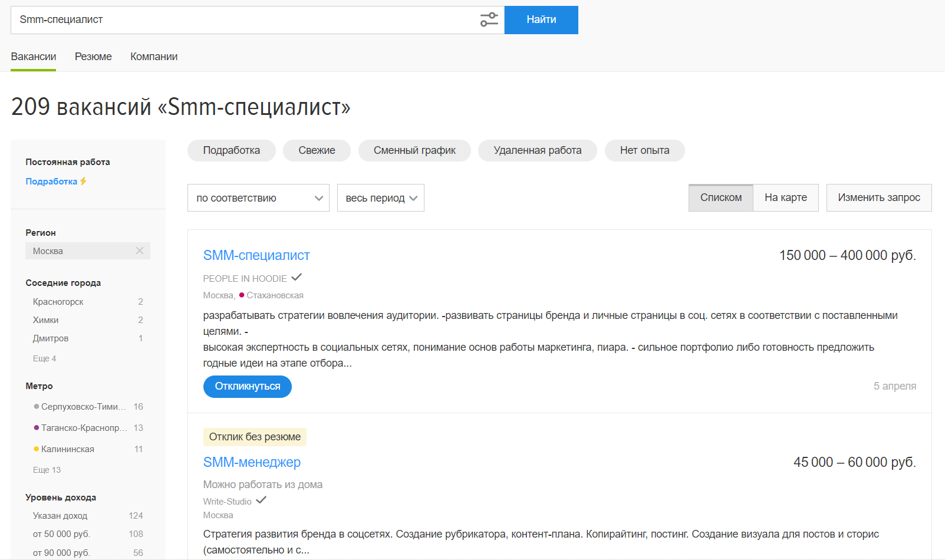
Task: Click verified checkmark next to Write-Studio
Action: [261, 500]
